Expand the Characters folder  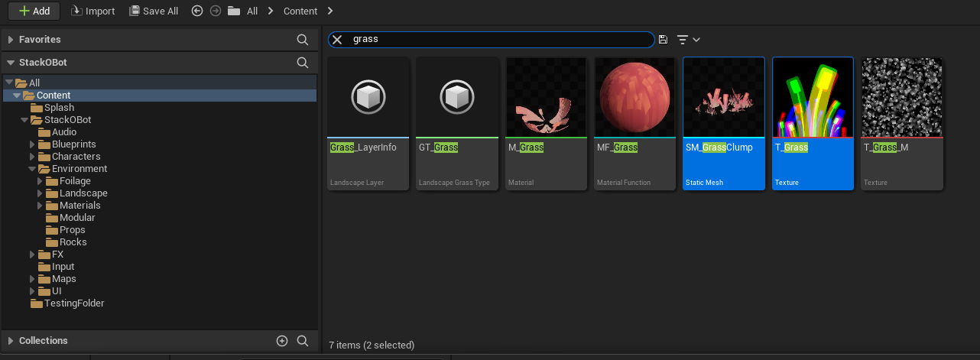(x=32, y=157)
